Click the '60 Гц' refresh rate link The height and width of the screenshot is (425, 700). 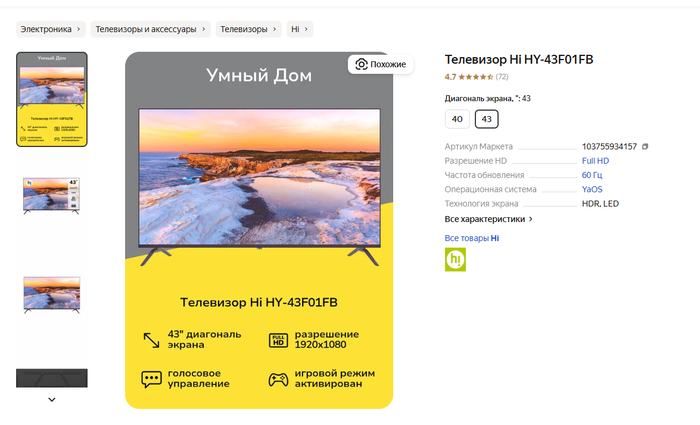592,175
